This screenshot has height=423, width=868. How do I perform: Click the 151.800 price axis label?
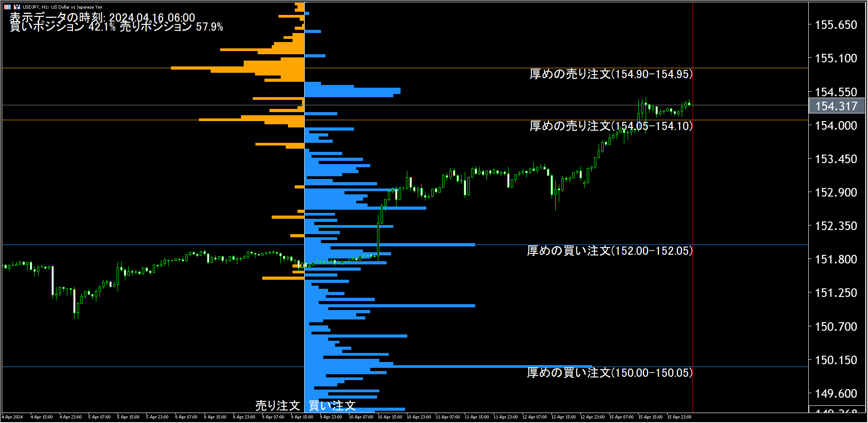pyautogui.click(x=836, y=259)
